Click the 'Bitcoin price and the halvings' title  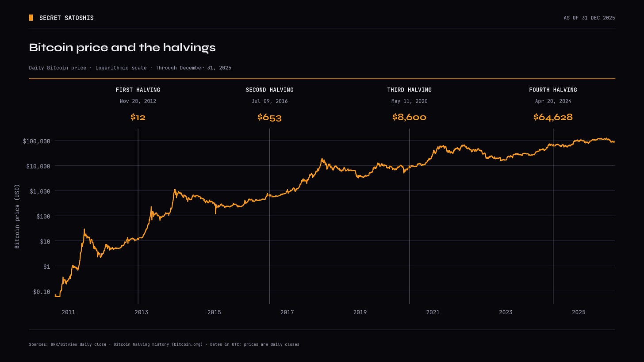point(123,47)
